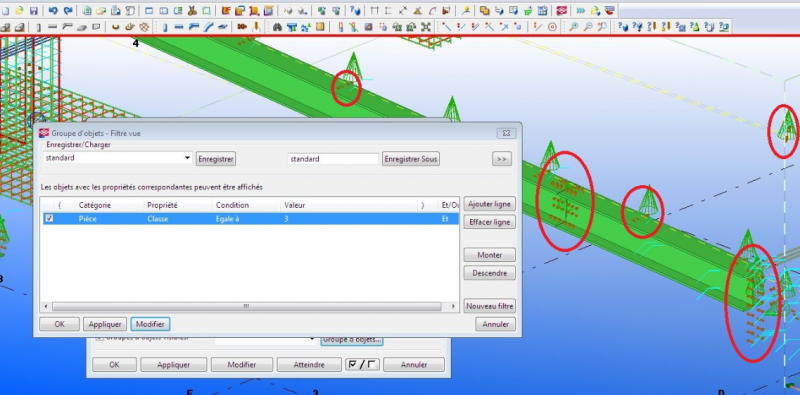Click the zoom in magnifier icon

point(574,27)
